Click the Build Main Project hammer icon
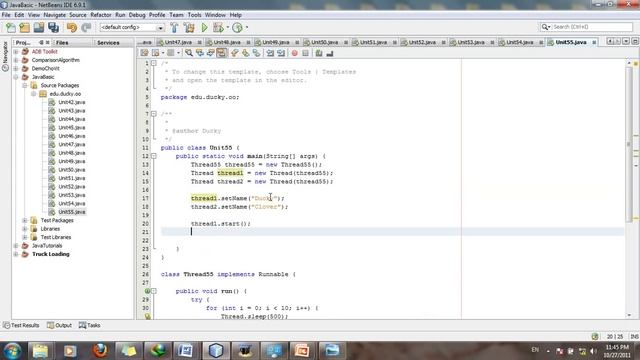The width and height of the screenshot is (640, 360). [x=174, y=27]
